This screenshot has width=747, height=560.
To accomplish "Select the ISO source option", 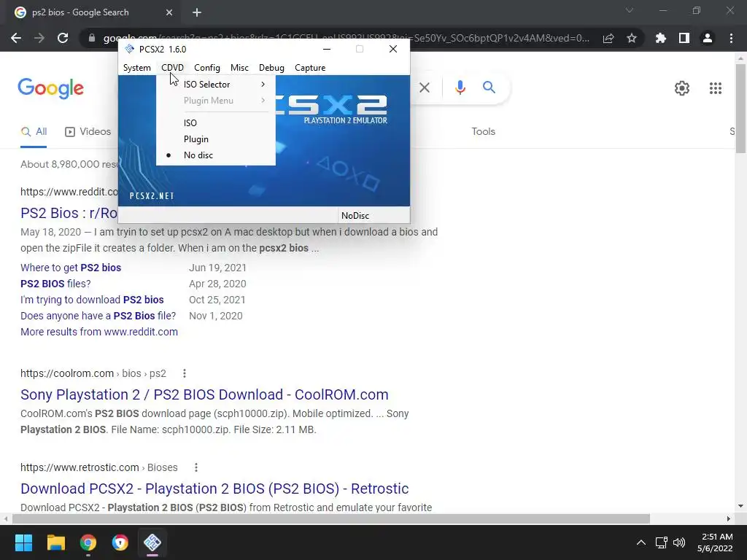I will pyautogui.click(x=216, y=122).
